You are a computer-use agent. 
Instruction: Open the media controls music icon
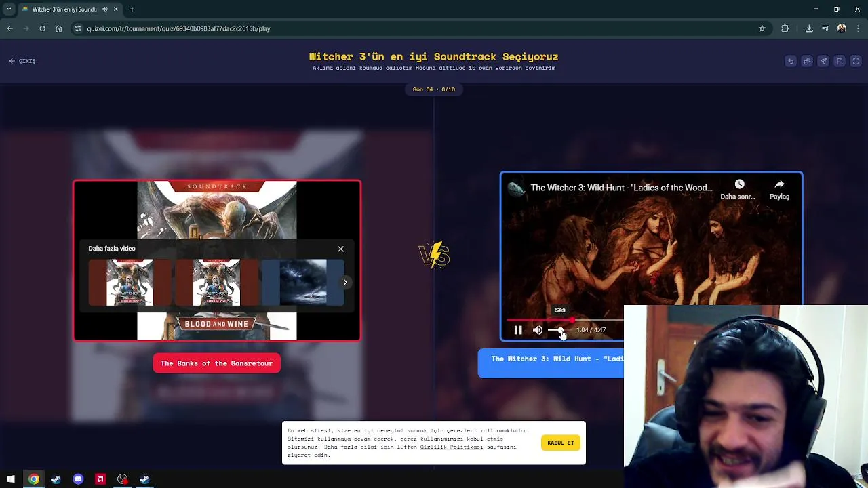point(825,28)
